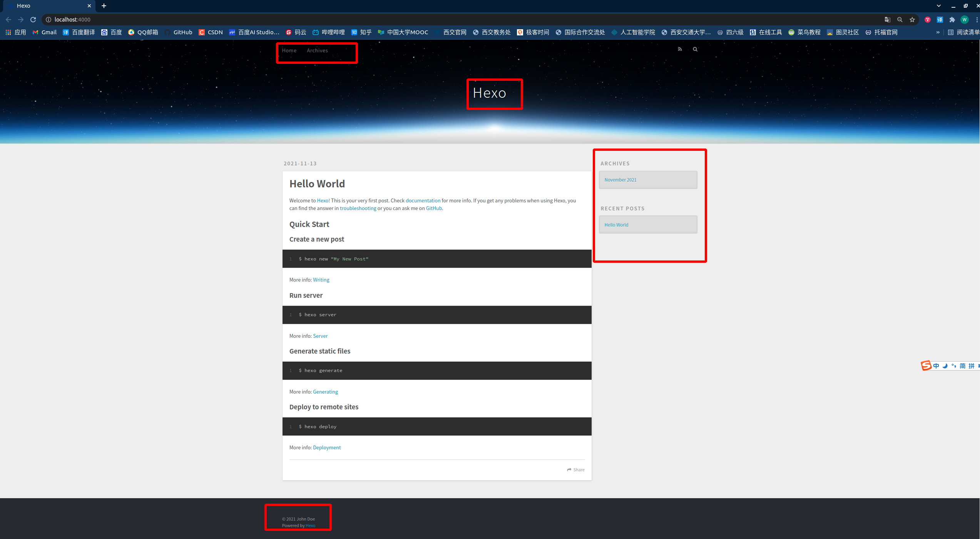Open the documentation link
980x539 pixels.
click(x=423, y=200)
